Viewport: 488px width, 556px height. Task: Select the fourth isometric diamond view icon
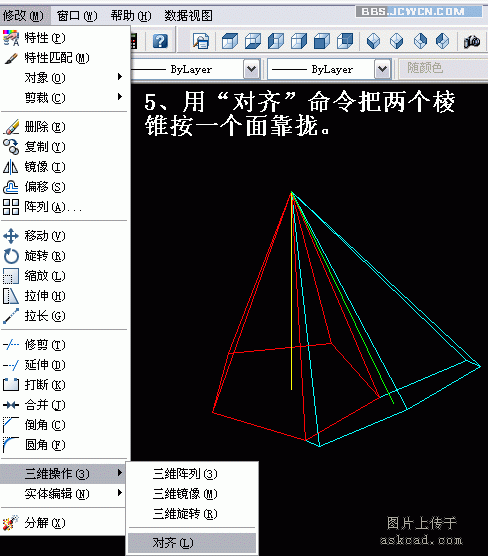point(443,41)
